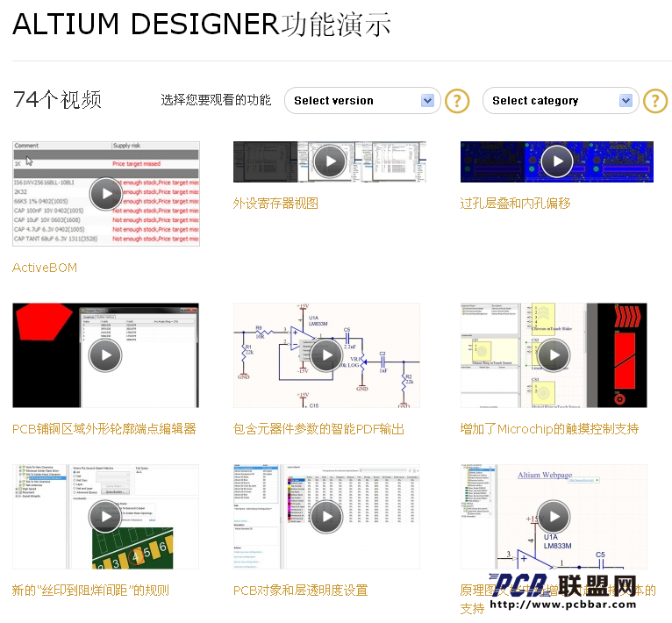Click the 74个视频 video count text
This screenshot has width=672, height=623.
57,100
